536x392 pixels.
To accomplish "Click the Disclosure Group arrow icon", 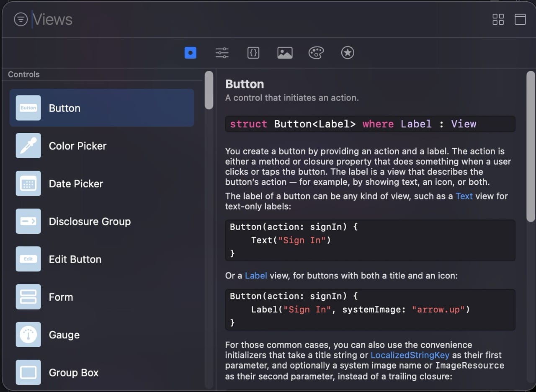I will pos(28,221).
